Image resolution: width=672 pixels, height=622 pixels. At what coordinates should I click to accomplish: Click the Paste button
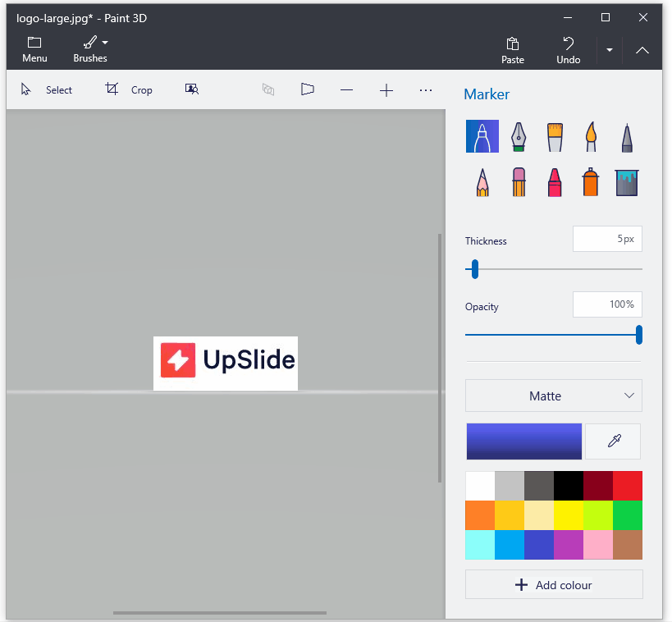pyautogui.click(x=513, y=51)
